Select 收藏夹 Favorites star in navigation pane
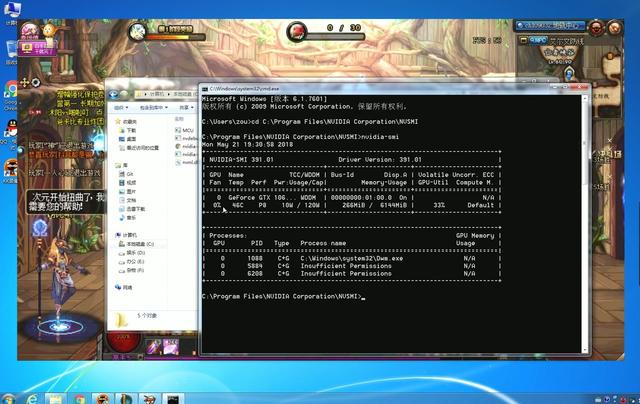This screenshot has width=640, height=404. pyautogui.click(x=127, y=122)
